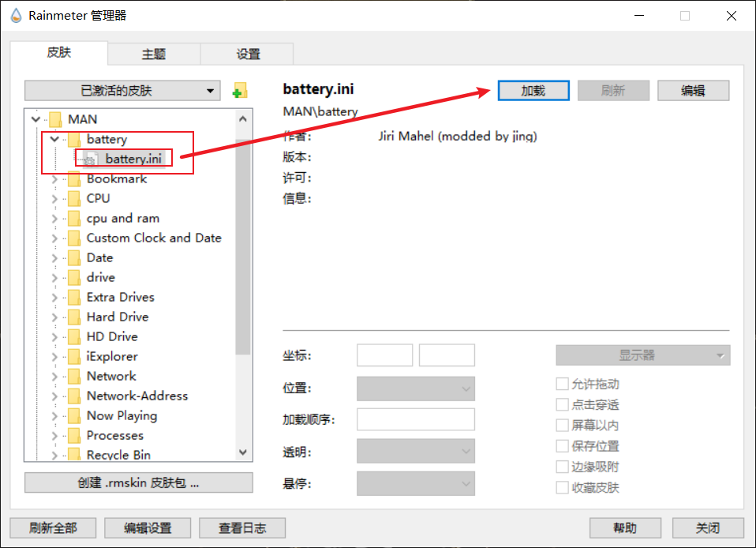This screenshot has height=548, width=756.
Task: Click the green plus add-skin icon
Action: [240, 90]
